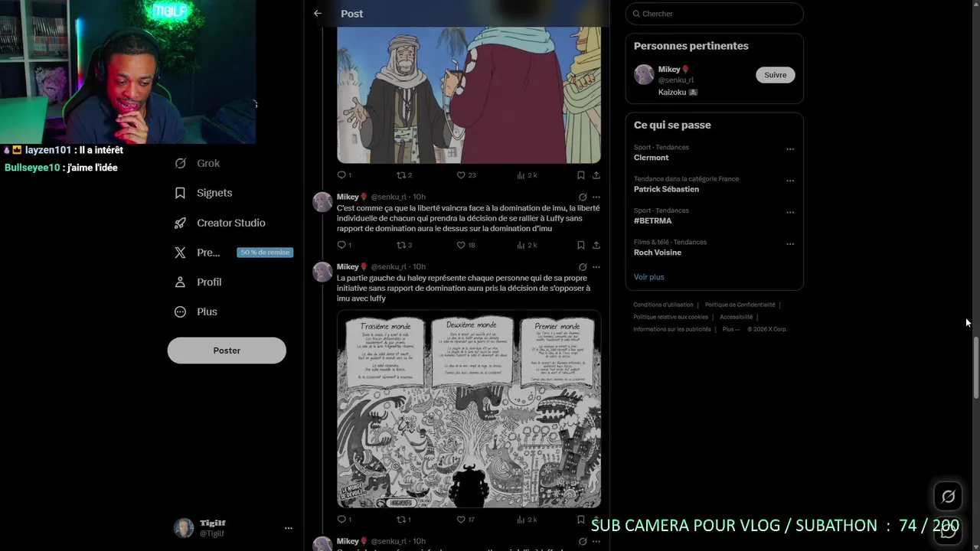Open Grok explain on the liberté vaincra post

(583, 197)
